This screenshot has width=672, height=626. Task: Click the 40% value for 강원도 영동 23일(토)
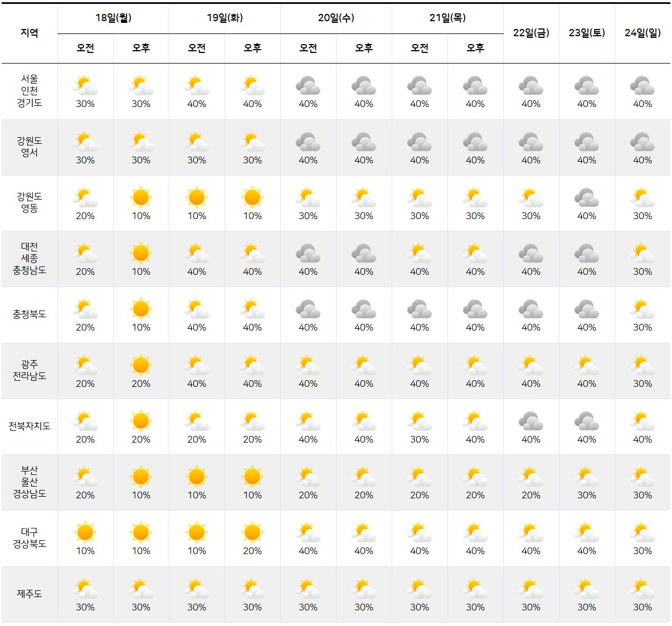tap(587, 216)
